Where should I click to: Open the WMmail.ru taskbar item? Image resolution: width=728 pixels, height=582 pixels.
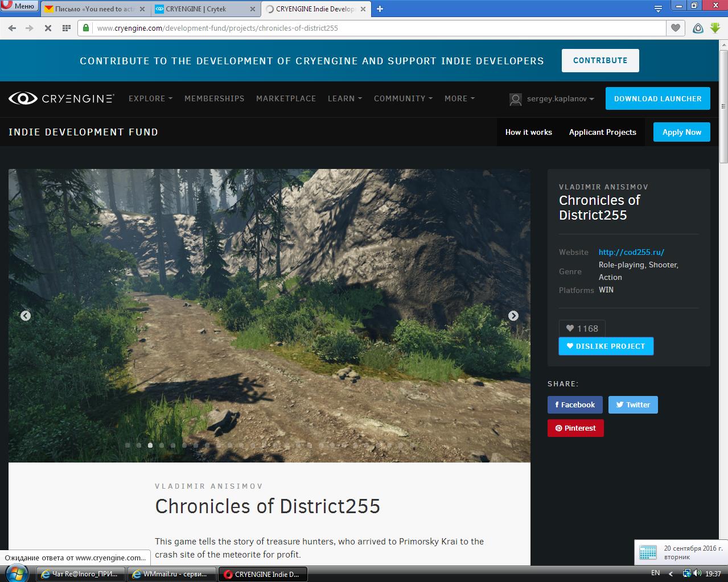[x=172, y=574]
